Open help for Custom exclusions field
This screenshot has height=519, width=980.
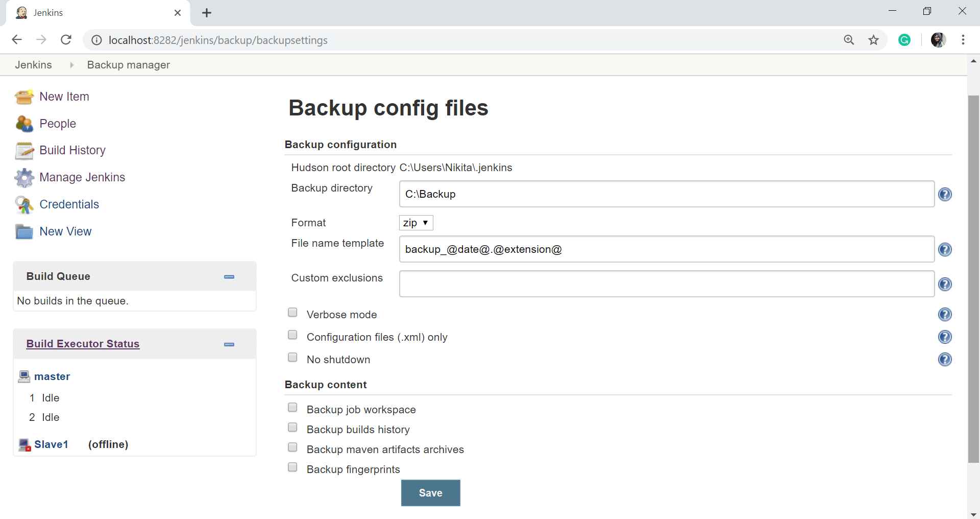coord(945,285)
